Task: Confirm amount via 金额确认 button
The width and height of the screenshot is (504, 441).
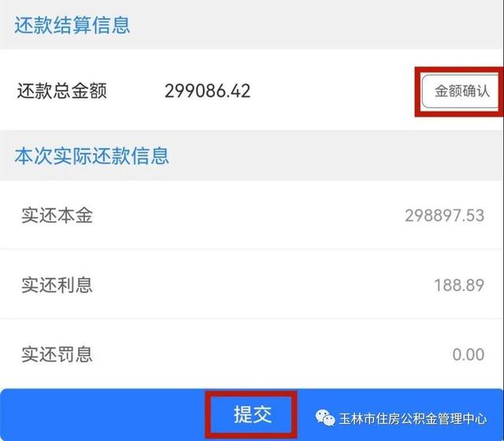Action: 461,91
